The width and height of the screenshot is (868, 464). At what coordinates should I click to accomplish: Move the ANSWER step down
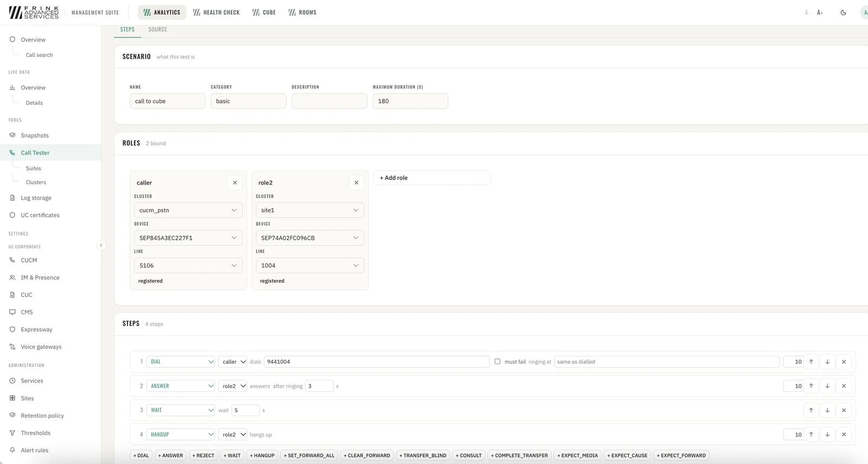(x=827, y=386)
